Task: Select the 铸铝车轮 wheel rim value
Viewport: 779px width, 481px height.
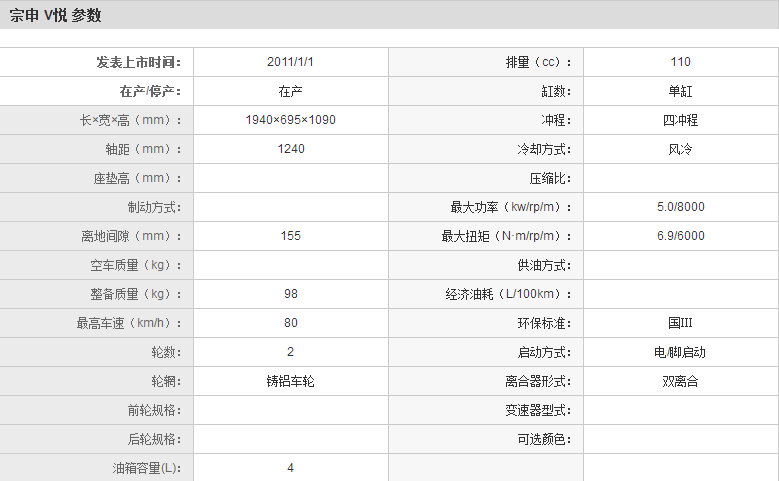Action: pyautogui.click(x=291, y=381)
